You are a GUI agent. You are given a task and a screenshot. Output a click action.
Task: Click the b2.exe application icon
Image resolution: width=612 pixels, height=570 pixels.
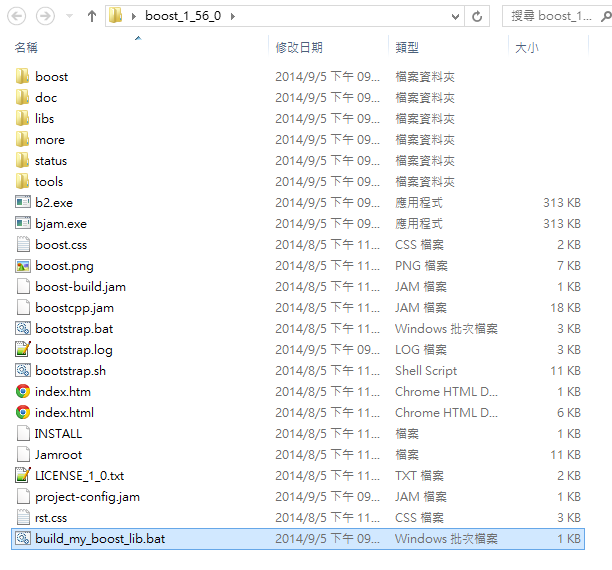point(23,202)
